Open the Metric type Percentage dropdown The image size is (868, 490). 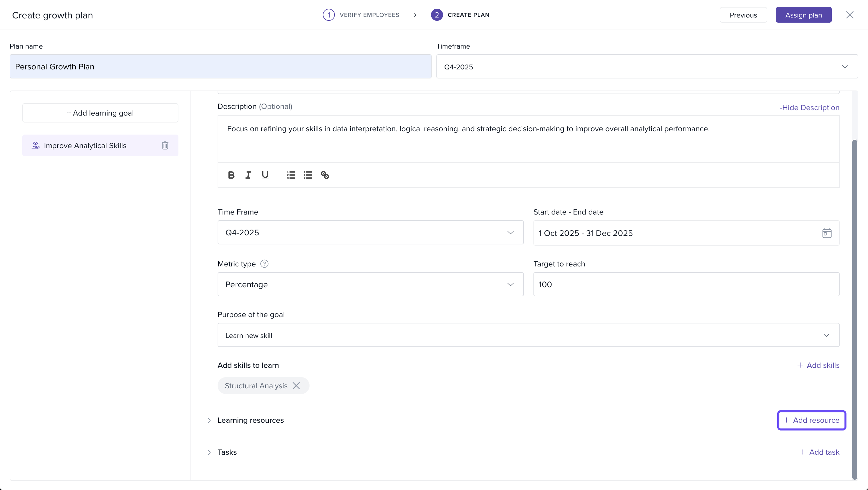[370, 284]
